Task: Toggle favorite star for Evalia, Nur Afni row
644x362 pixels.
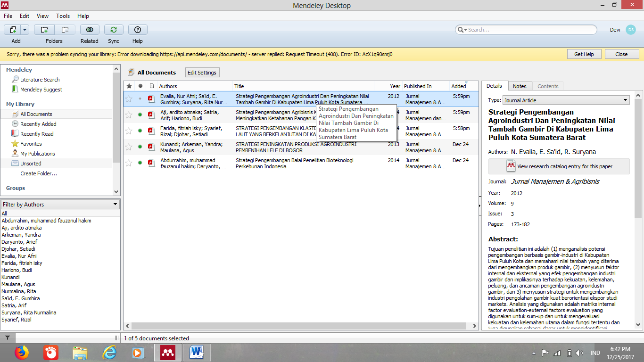Action: (129, 99)
